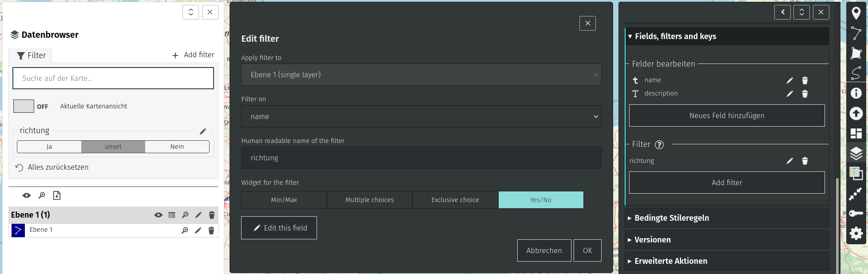
Task: Delete the richtung filter in Fields panel
Action: coord(805,161)
